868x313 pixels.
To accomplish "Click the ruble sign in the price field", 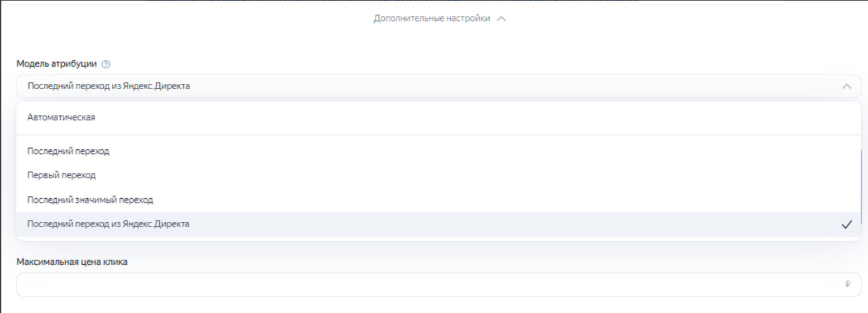I will (x=847, y=284).
